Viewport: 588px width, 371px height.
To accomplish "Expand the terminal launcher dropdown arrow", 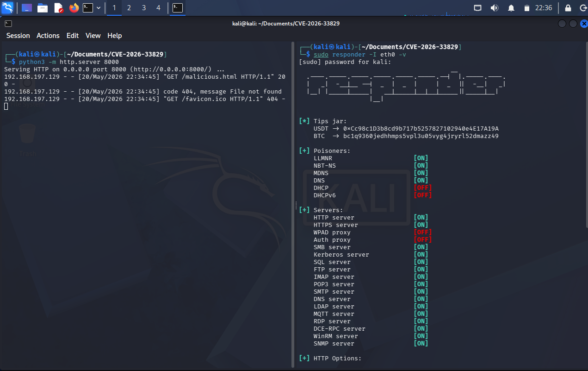I will 99,8.
